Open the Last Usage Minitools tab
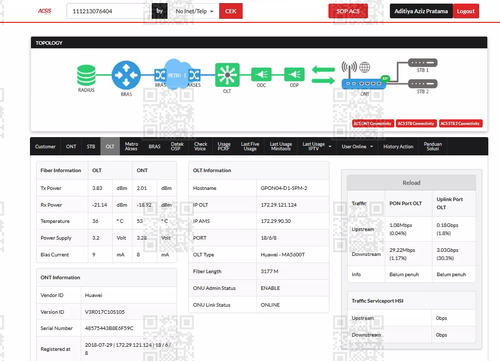The width and height of the screenshot is (500, 361). [281, 146]
